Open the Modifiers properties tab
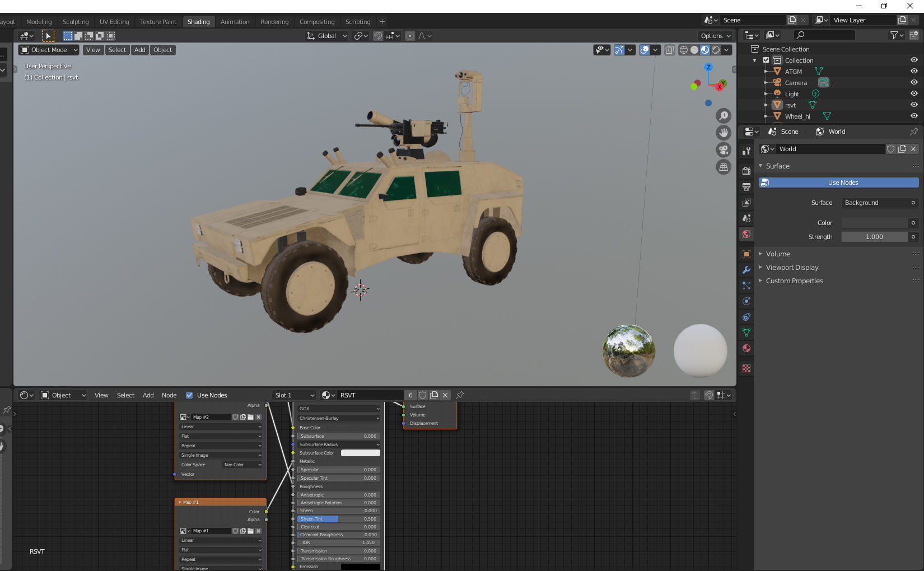The width and height of the screenshot is (924, 571). [746, 270]
